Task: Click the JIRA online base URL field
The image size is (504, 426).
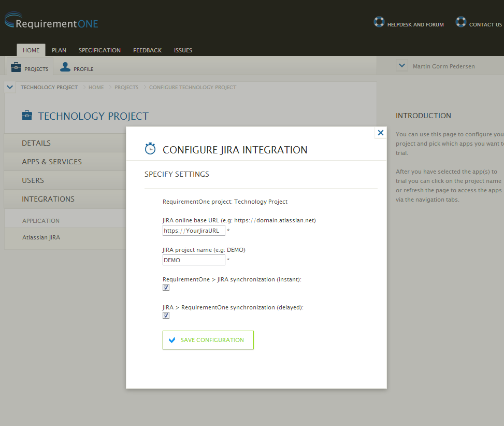Action: pos(194,231)
